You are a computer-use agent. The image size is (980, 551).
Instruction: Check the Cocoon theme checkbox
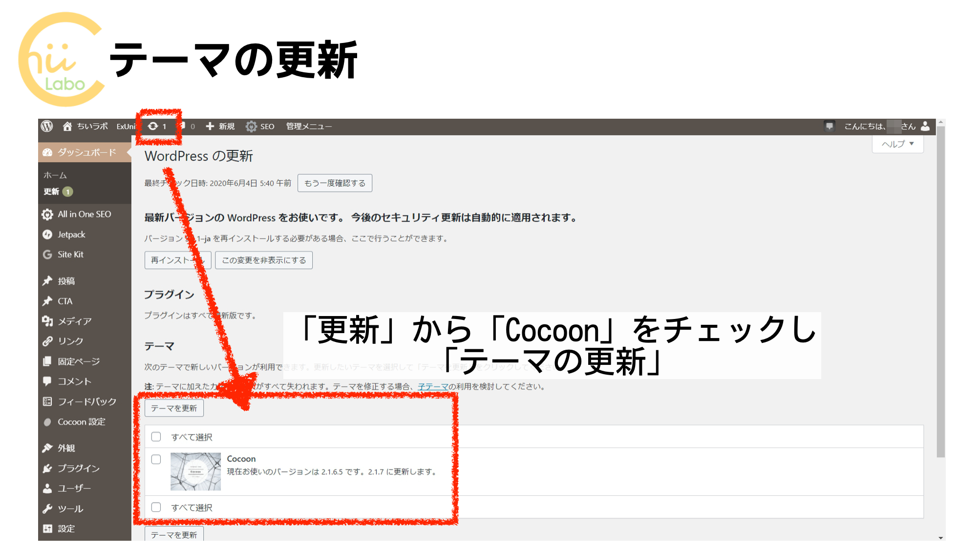tap(156, 460)
